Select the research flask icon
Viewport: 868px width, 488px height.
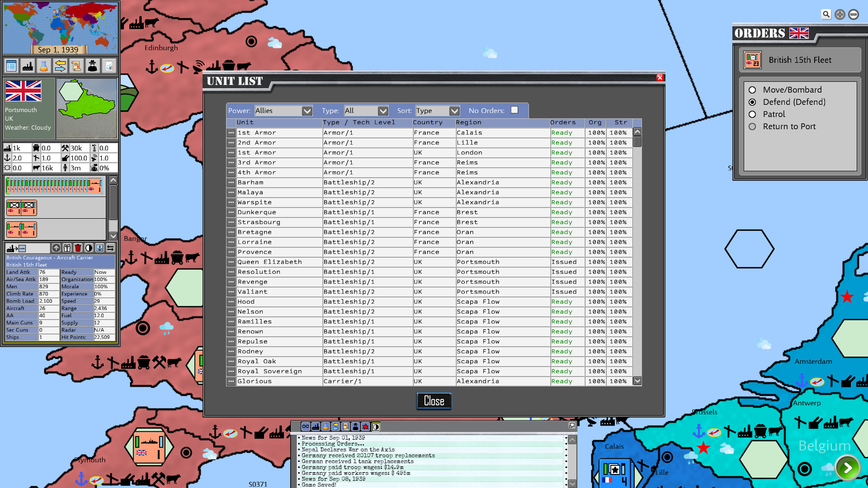[44, 66]
